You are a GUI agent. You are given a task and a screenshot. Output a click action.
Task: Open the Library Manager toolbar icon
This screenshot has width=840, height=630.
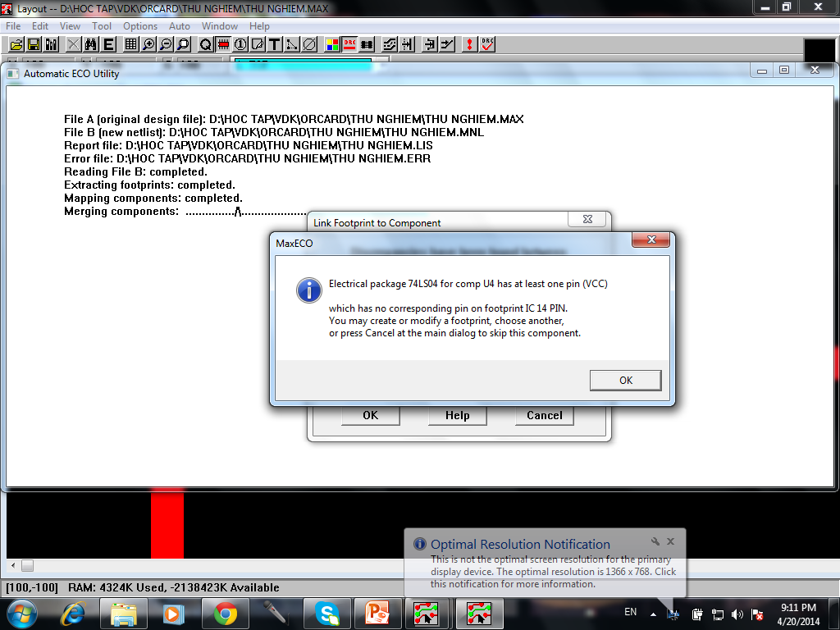point(52,44)
